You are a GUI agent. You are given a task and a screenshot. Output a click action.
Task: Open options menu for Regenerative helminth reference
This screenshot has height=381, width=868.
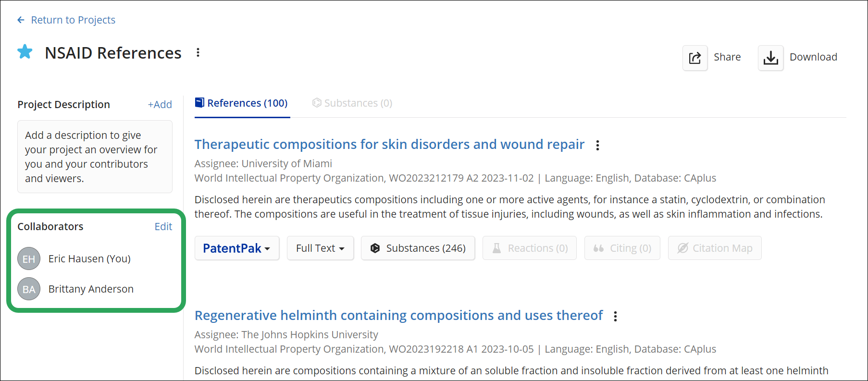pos(615,316)
